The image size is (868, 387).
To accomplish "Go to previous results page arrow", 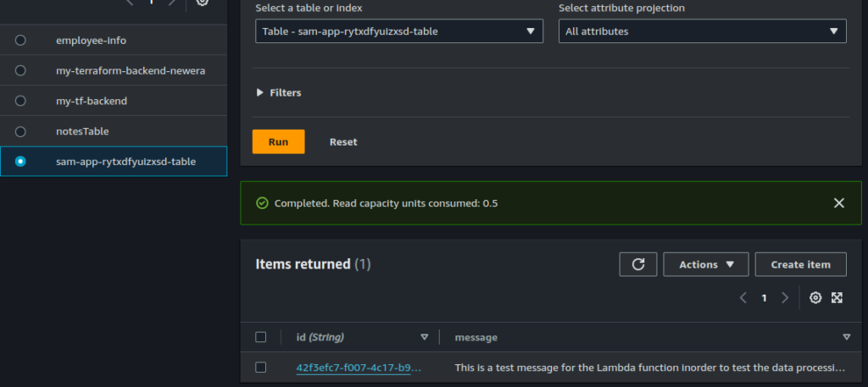I will pyautogui.click(x=743, y=298).
